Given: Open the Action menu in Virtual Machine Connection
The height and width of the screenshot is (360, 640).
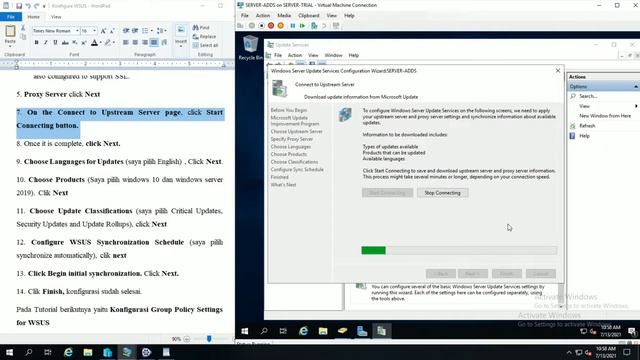Looking at the screenshot, I should 263,16.
